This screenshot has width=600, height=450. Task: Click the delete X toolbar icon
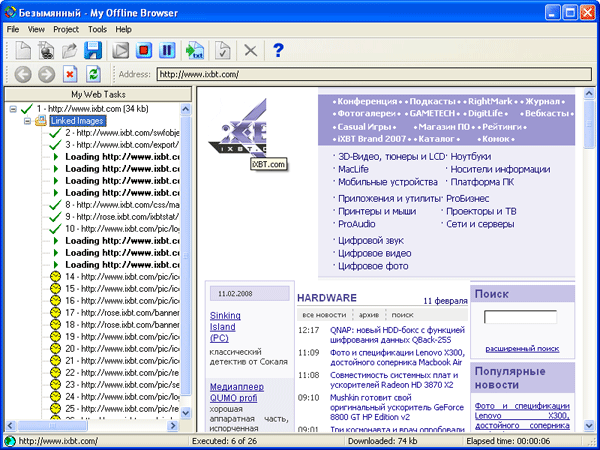point(251,50)
